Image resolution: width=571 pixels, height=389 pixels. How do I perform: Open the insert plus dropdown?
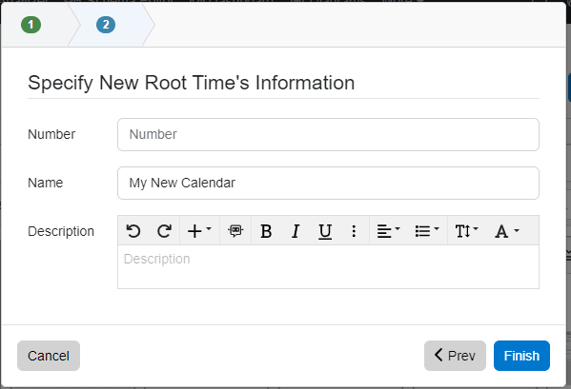[199, 231]
